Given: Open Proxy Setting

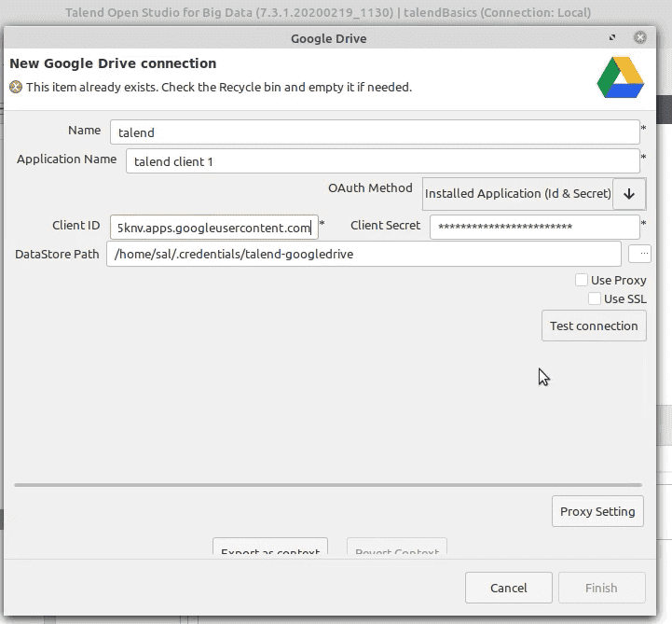Looking at the screenshot, I should 597,511.
